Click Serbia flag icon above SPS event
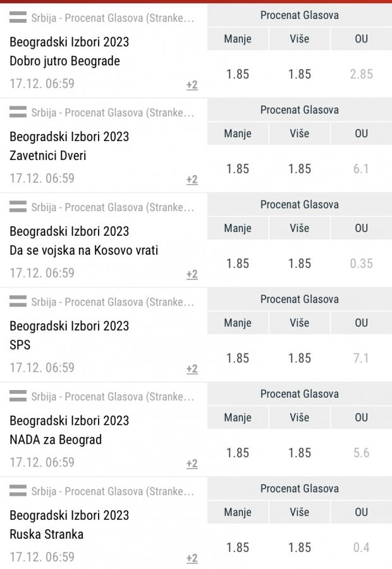This screenshot has height=569, width=392. coord(18,302)
